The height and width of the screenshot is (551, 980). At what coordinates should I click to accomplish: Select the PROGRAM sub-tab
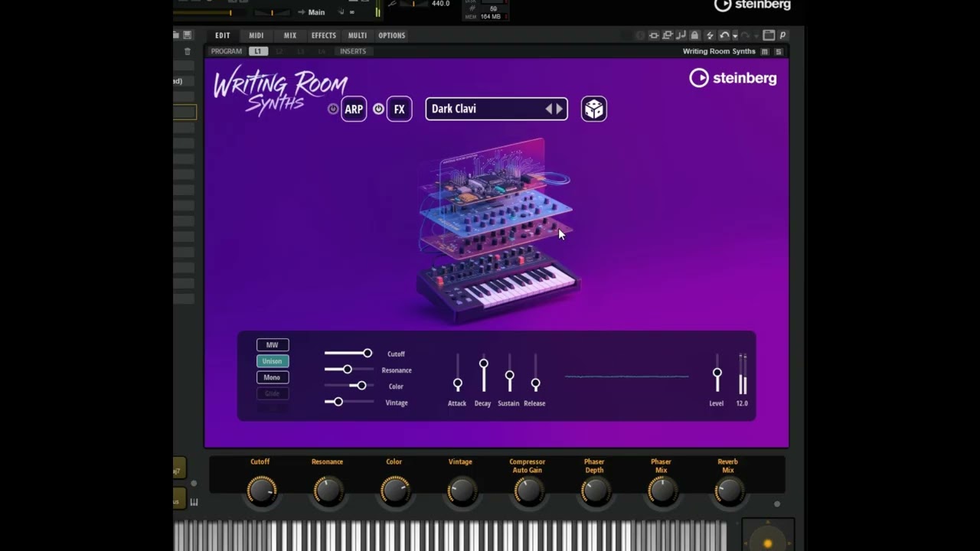point(227,51)
